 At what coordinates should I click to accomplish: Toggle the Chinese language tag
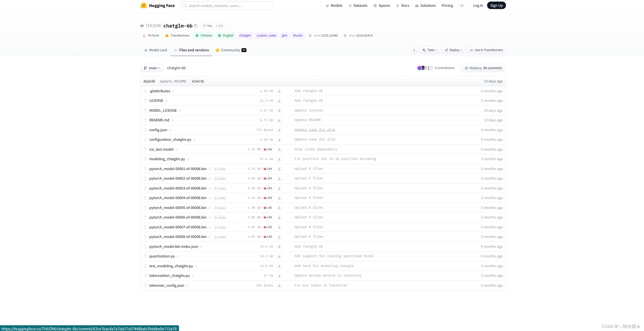(204, 36)
